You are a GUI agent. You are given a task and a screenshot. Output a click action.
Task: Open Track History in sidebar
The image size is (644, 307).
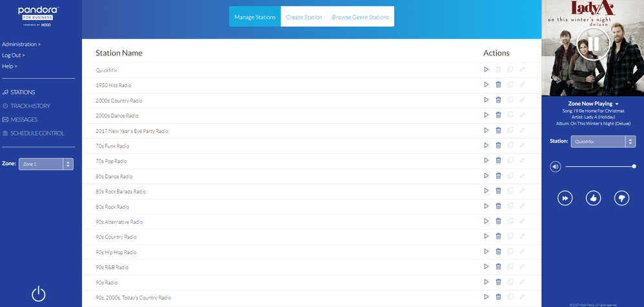(x=30, y=106)
